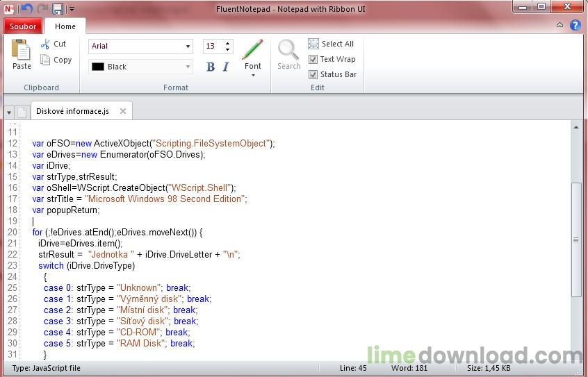Copy the selection using the Copy icon
The height and width of the screenshot is (377, 588).
pos(45,60)
